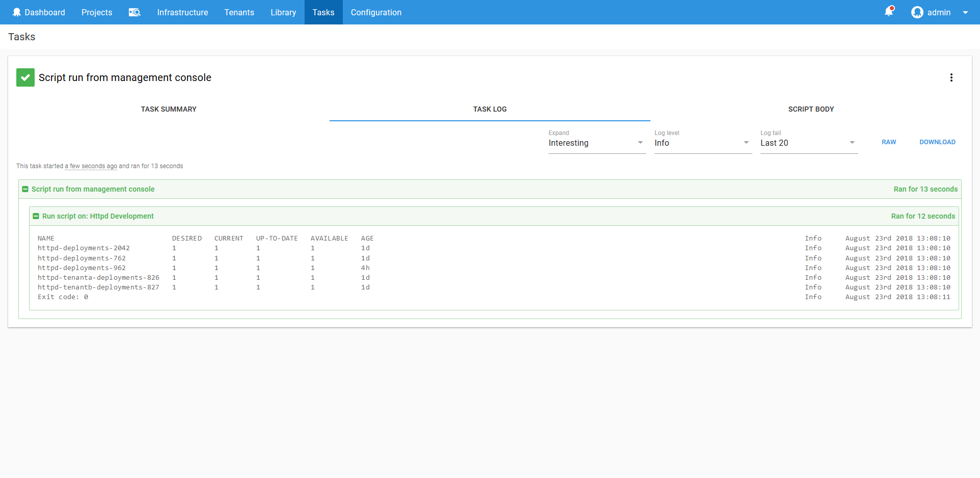Viewport: 980px width, 478px height.
Task: Go to the Projects page
Action: pos(97,12)
